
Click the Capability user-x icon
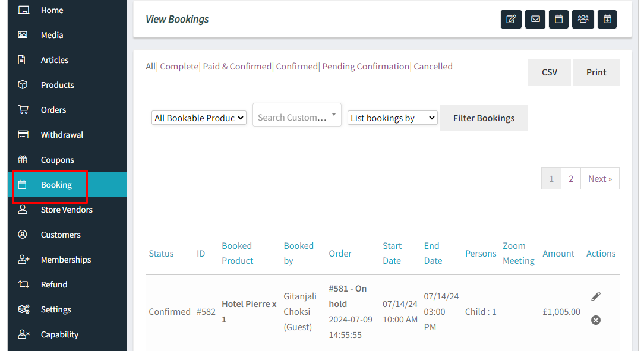coord(24,334)
